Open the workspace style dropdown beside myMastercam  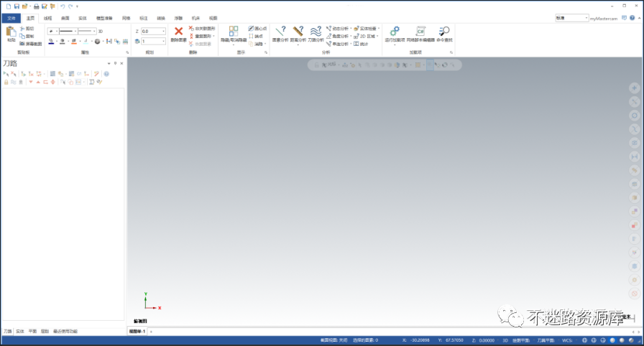[x=586, y=18]
